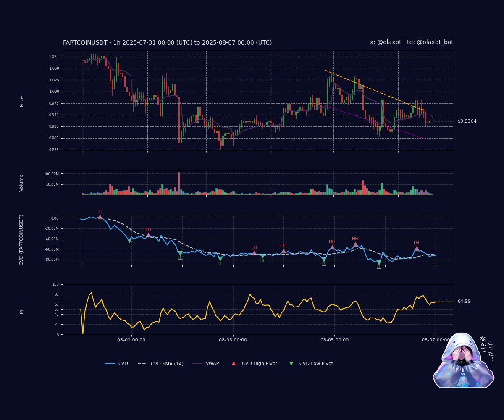Select the green CVD Low Pivot legend triangle
504x420 pixels.
[291, 363]
